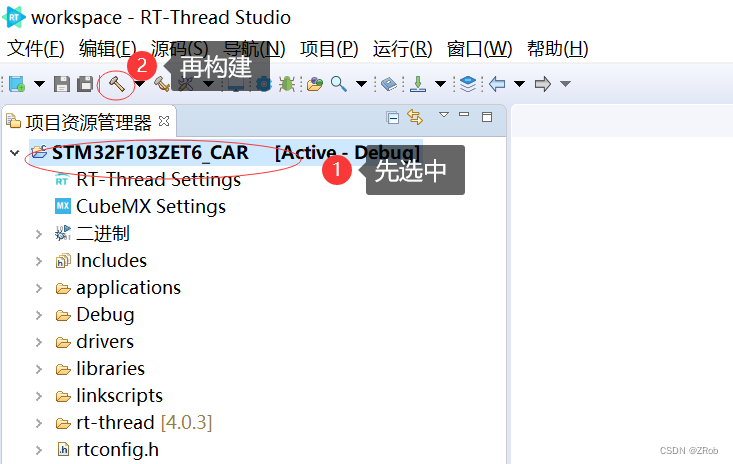This screenshot has width=733, height=464.
Task: Select the rt-thread [4.0.3] folder
Action: (x=144, y=422)
